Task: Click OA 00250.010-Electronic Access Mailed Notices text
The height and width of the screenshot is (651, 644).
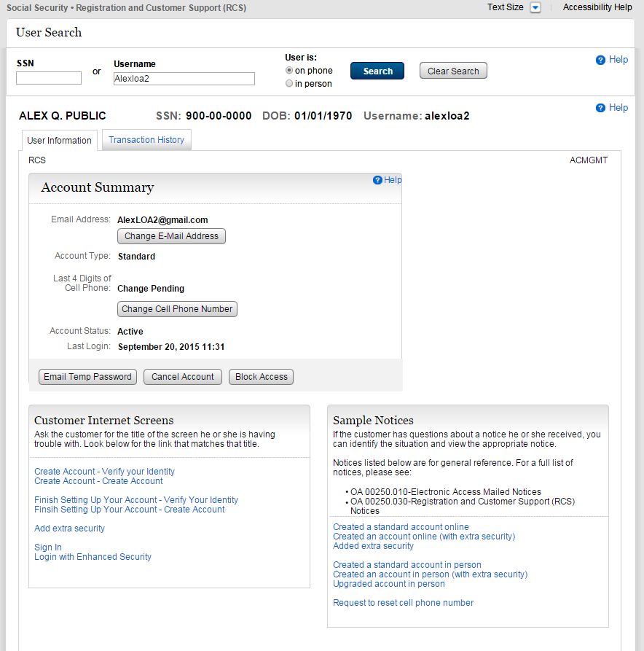Action: (x=446, y=492)
